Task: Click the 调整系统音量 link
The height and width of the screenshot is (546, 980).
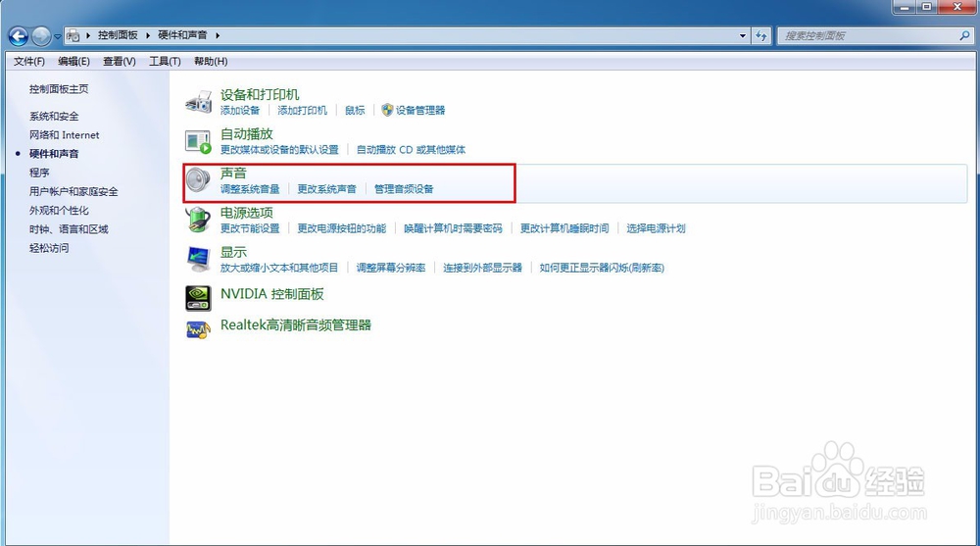Action: [250, 189]
